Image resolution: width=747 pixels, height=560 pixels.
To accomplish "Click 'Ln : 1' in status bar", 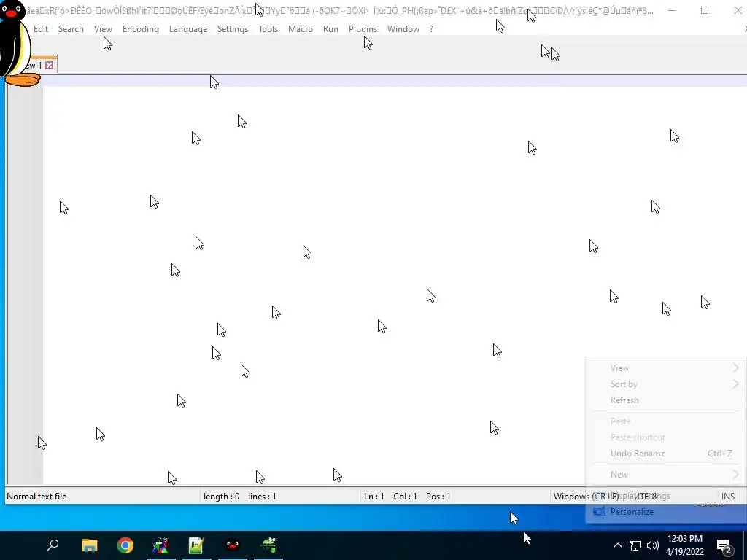I will [x=374, y=496].
